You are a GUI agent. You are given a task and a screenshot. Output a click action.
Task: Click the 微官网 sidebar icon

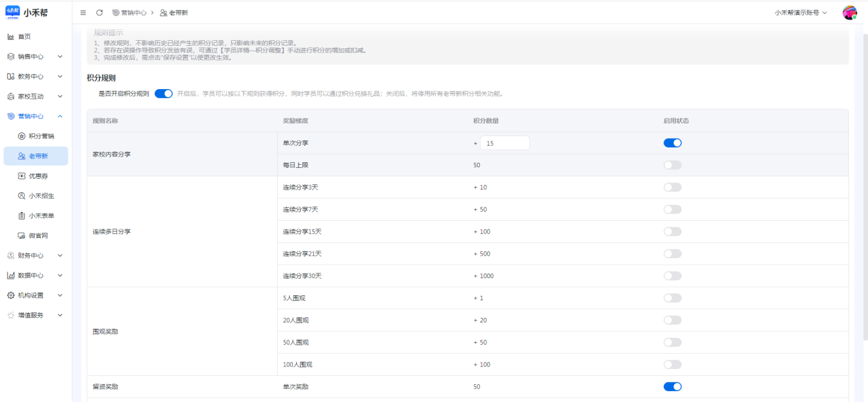[x=22, y=236]
